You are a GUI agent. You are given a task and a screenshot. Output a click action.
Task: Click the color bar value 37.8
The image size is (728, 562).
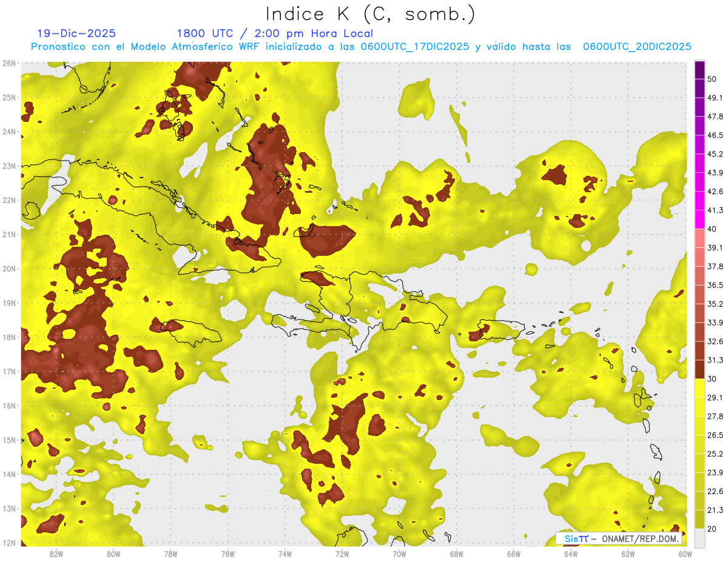(x=715, y=266)
